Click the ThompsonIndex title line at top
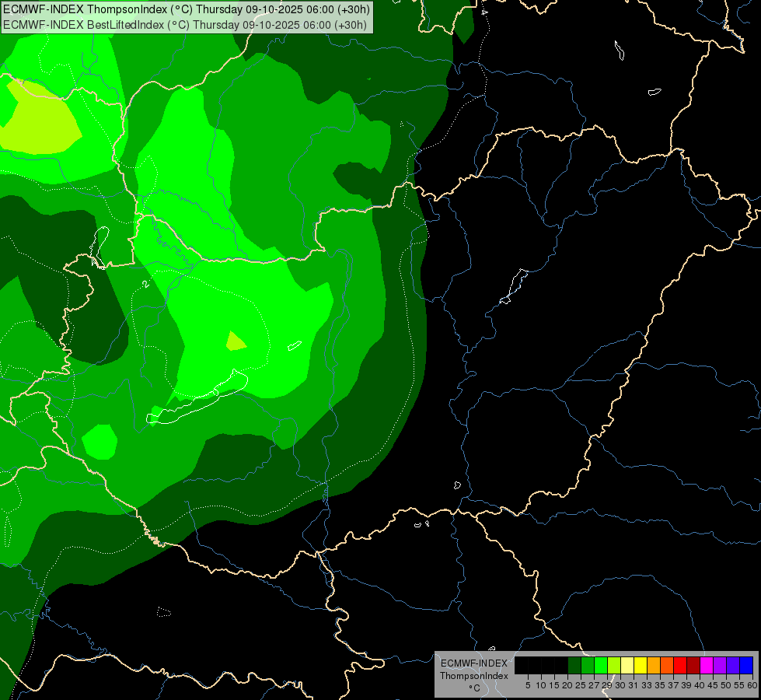The width and height of the screenshot is (761, 700). 187,9
